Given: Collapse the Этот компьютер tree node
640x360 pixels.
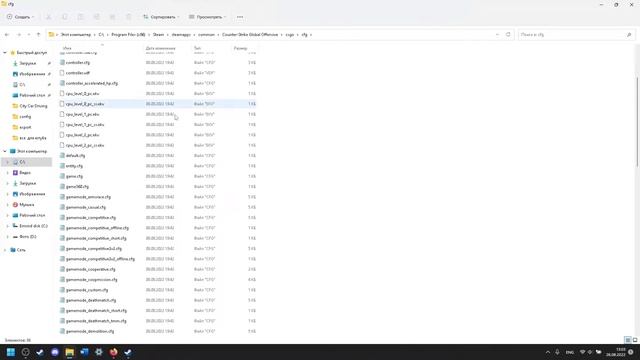Looking at the screenshot, I should click(5, 151).
